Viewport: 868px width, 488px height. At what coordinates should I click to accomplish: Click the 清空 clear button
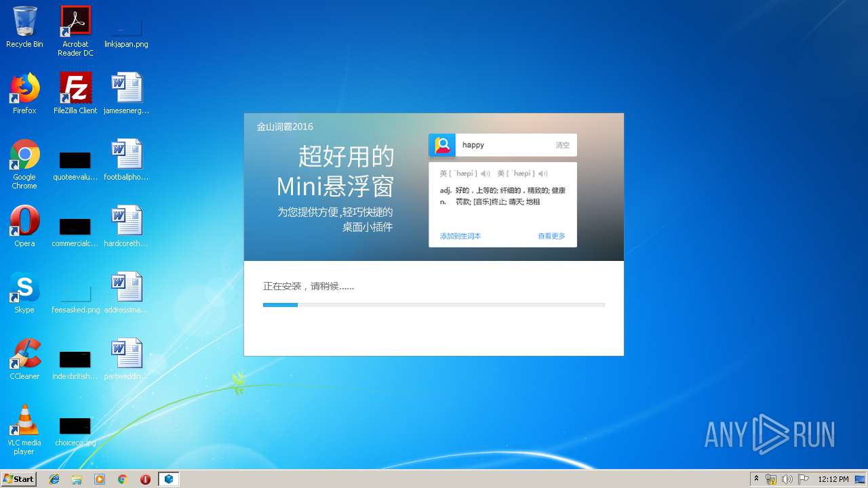coord(563,145)
